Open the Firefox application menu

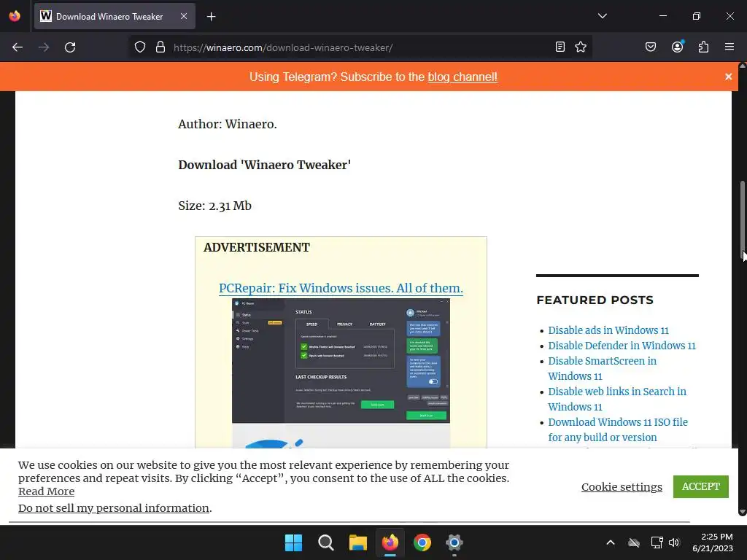(729, 47)
